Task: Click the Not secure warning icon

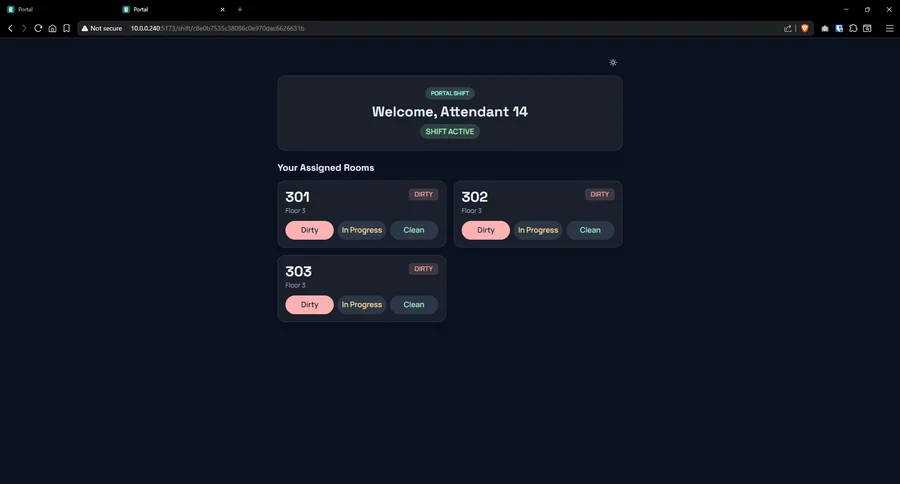Action: [x=85, y=28]
